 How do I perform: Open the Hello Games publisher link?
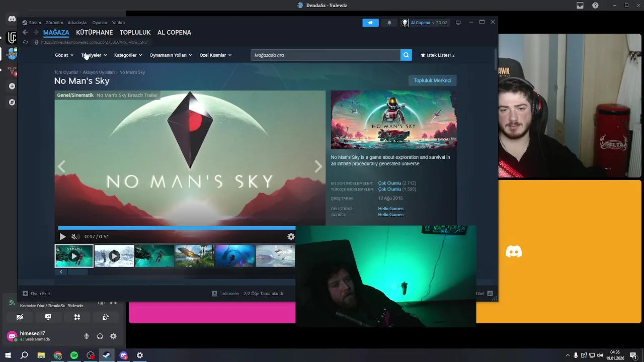pyautogui.click(x=391, y=215)
